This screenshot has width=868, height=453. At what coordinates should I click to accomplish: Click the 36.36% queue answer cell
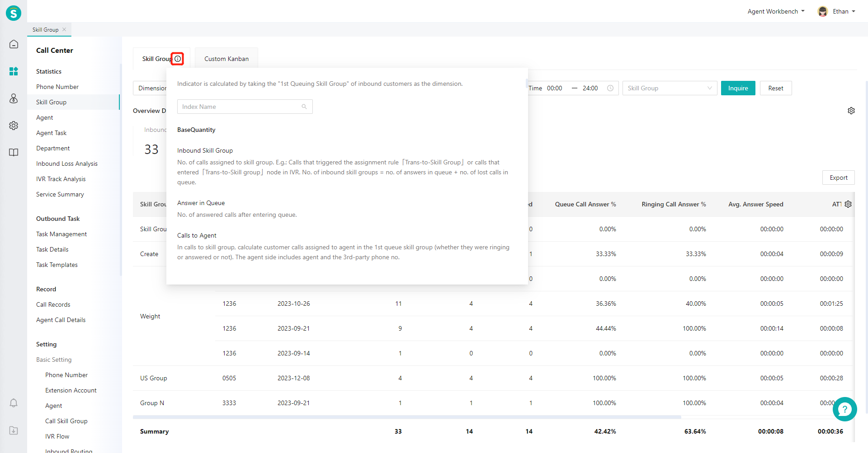click(606, 304)
